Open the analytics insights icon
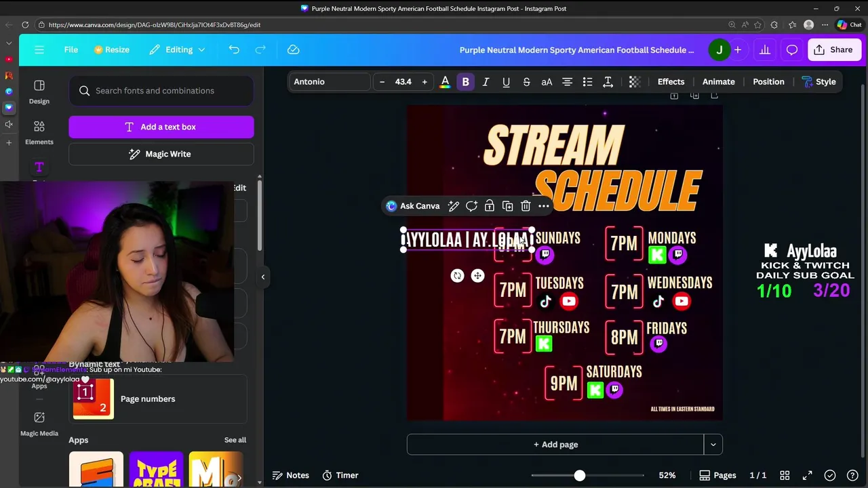 pyautogui.click(x=765, y=49)
